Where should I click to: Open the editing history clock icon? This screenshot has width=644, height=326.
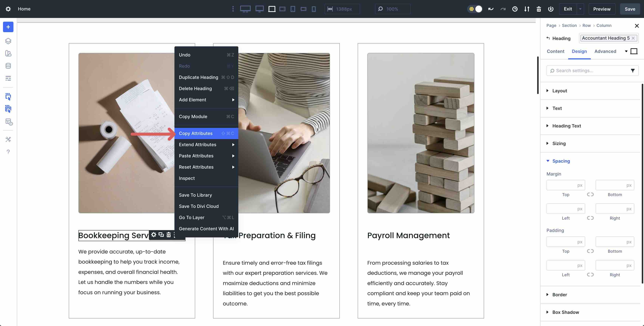(x=515, y=9)
